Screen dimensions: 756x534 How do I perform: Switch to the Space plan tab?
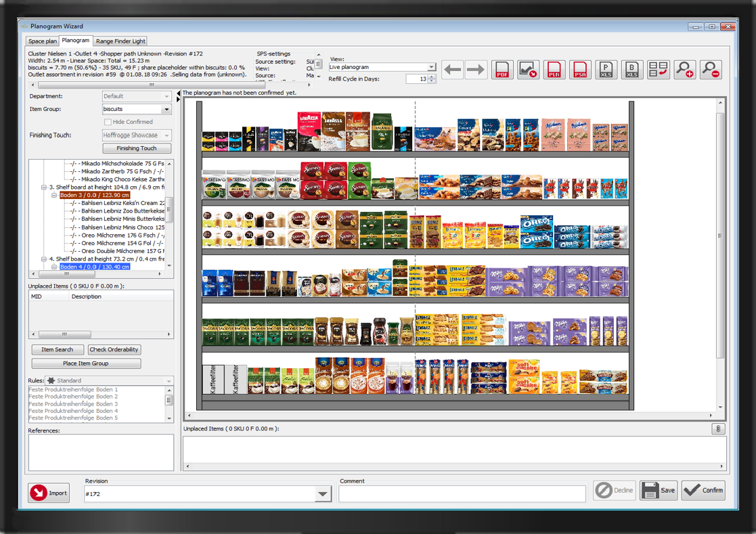[43, 41]
